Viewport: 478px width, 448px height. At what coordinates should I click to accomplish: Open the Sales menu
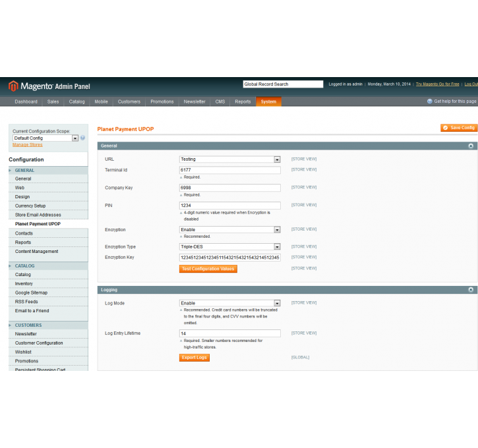point(53,101)
